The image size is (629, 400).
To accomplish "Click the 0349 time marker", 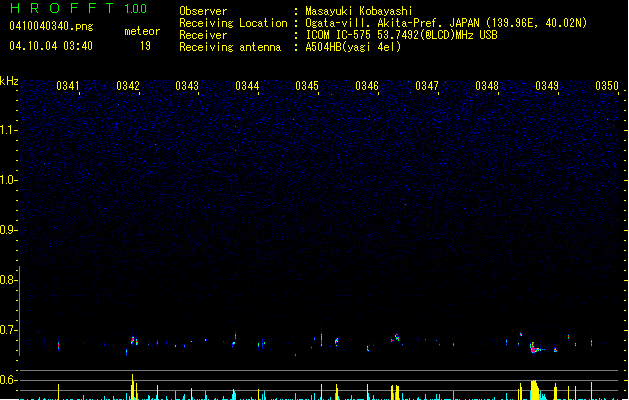I will coord(547,86).
